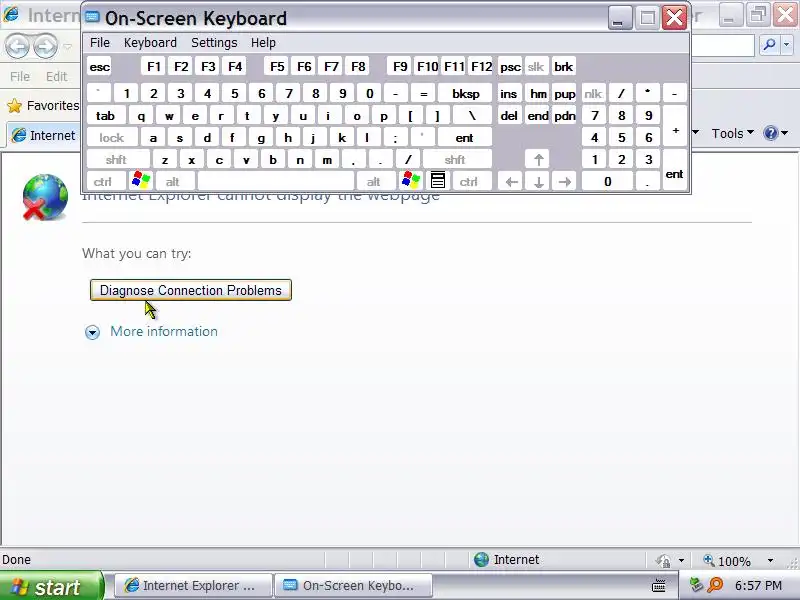Click the privacy/security icon in status bar
Screen dimensions: 800x600
click(663, 561)
